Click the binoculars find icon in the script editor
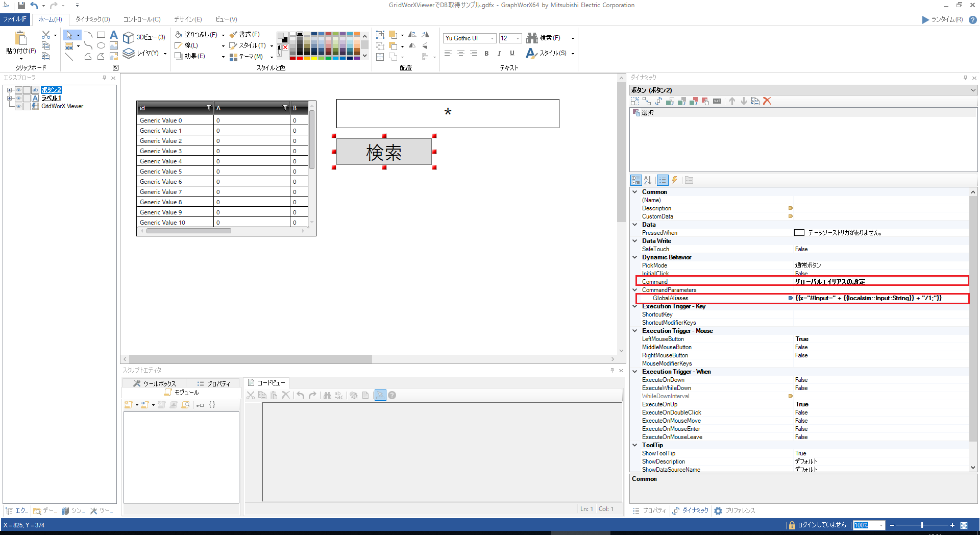The width and height of the screenshot is (980, 535). click(327, 395)
